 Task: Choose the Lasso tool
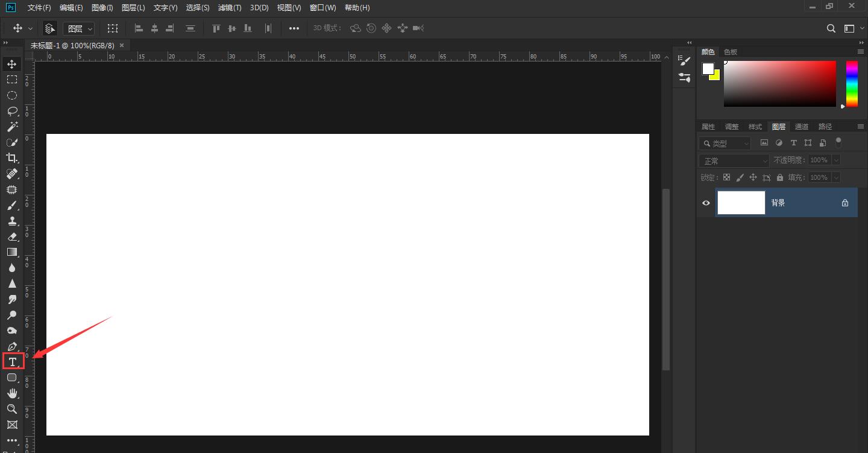[12, 111]
